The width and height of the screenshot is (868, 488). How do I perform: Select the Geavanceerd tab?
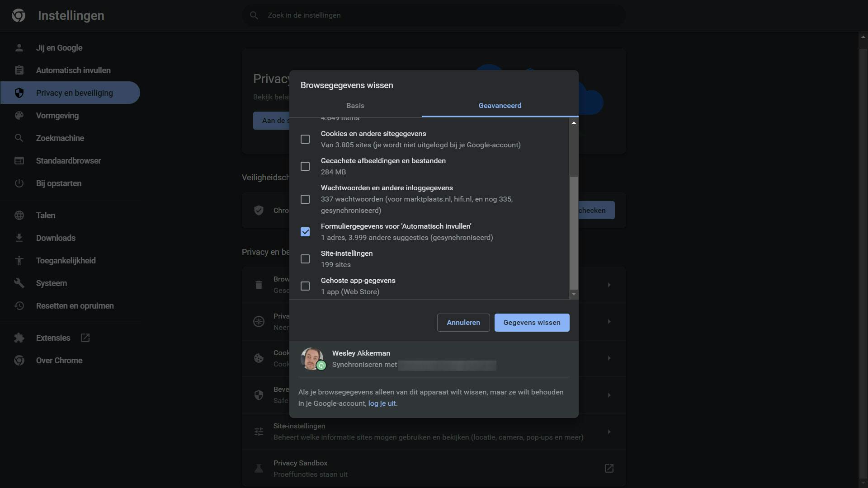tap(500, 106)
